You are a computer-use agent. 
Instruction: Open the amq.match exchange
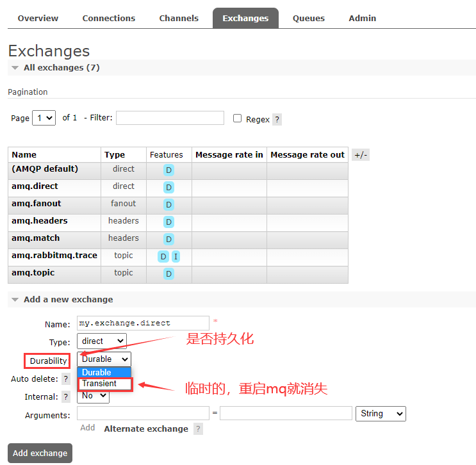[36, 238]
